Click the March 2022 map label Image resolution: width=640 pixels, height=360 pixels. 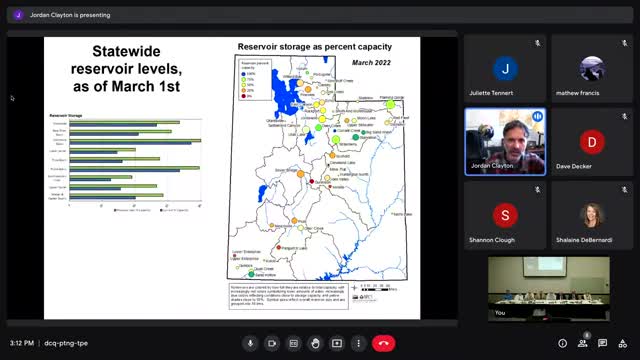371,62
